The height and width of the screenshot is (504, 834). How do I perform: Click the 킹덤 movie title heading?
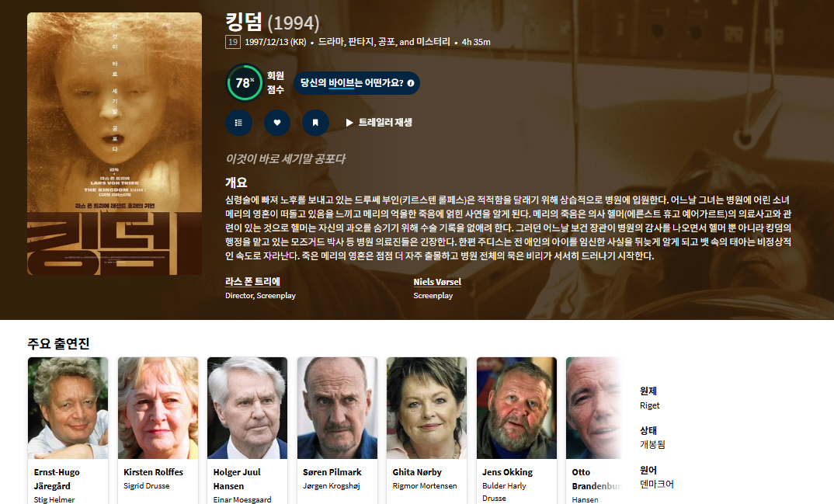pyautogui.click(x=244, y=23)
